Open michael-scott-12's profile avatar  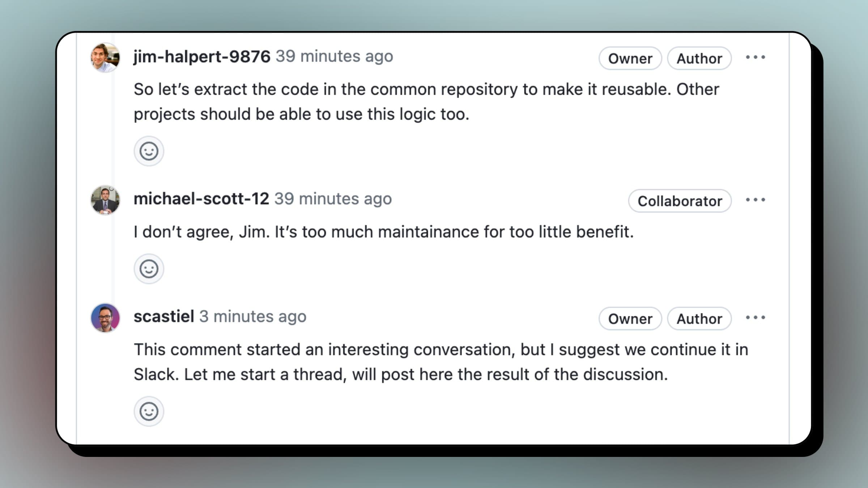[x=105, y=200]
